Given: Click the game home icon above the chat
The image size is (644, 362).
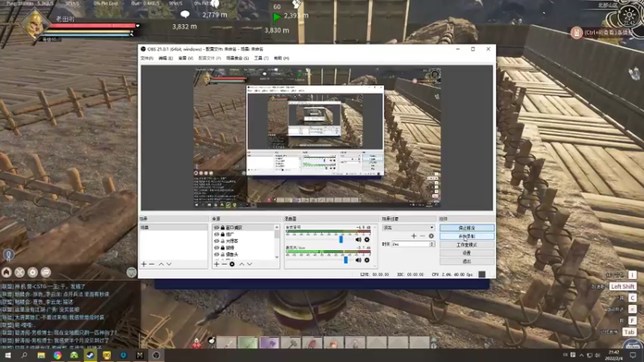Looking at the screenshot, I should point(6,272).
